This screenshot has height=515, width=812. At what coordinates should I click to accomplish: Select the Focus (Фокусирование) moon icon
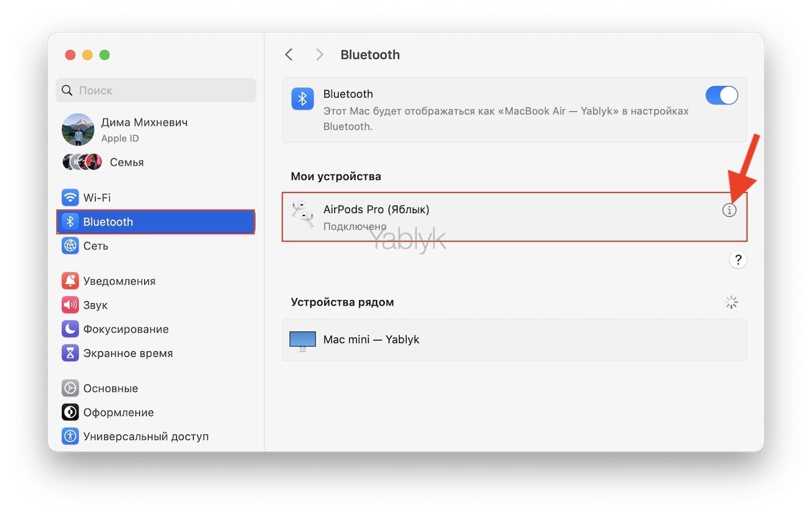(70, 329)
